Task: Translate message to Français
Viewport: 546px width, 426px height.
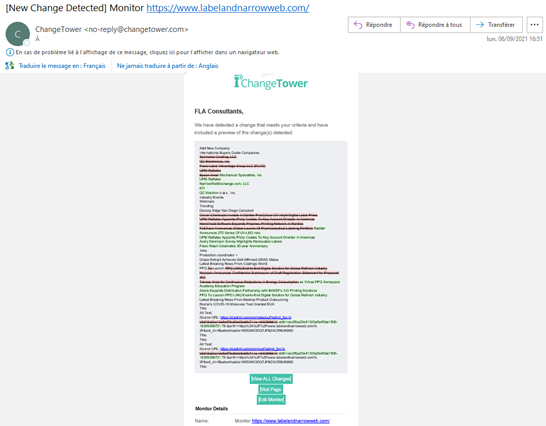Action: click(x=62, y=66)
